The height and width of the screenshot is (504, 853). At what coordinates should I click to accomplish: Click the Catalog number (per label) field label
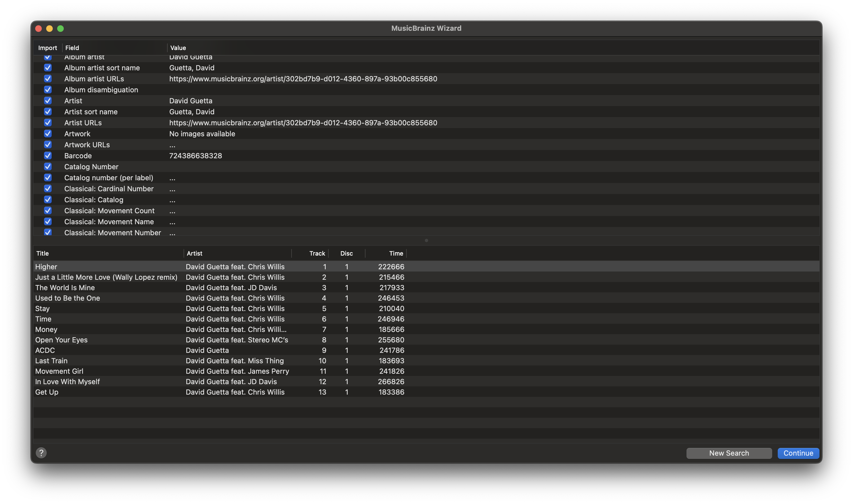click(109, 178)
